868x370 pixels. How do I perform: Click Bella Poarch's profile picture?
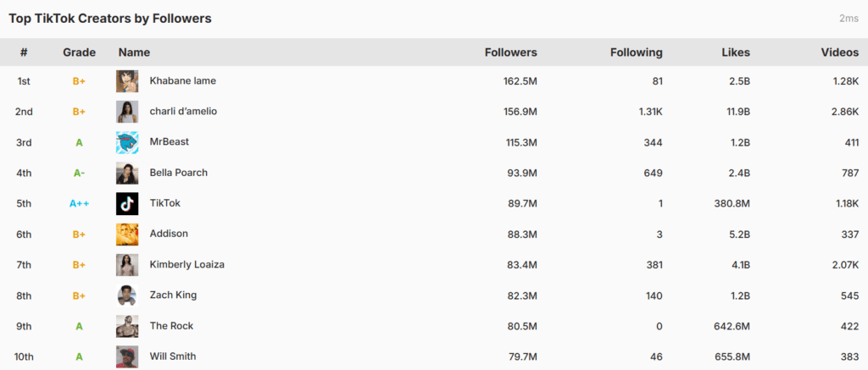tap(127, 173)
